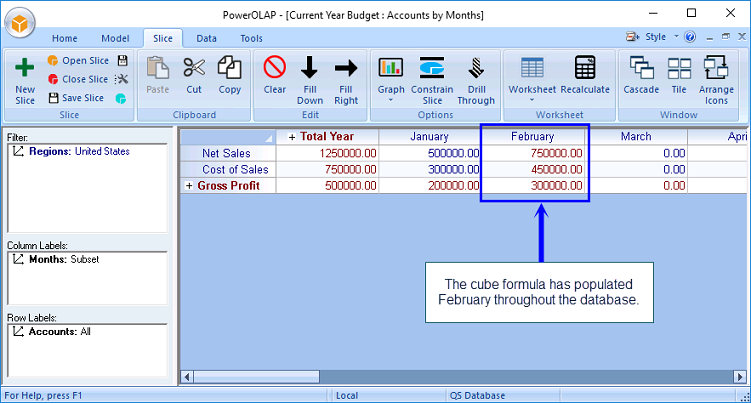Click the 300000.00 Gross Profit February cell

pyautogui.click(x=533, y=185)
